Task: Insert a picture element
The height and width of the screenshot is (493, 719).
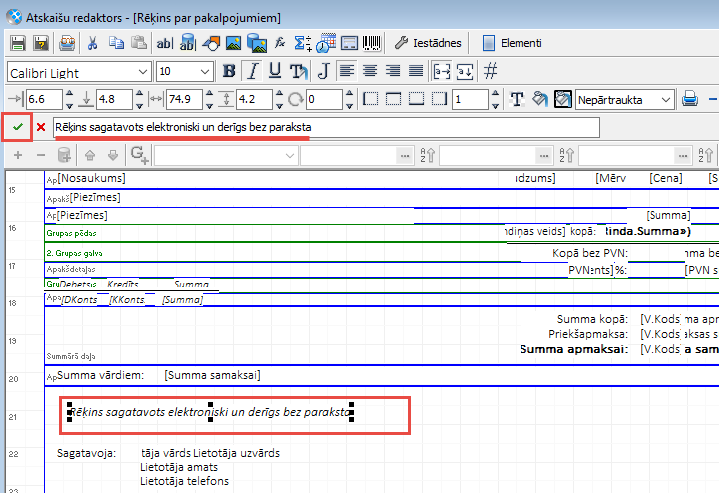Action: point(233,43)
